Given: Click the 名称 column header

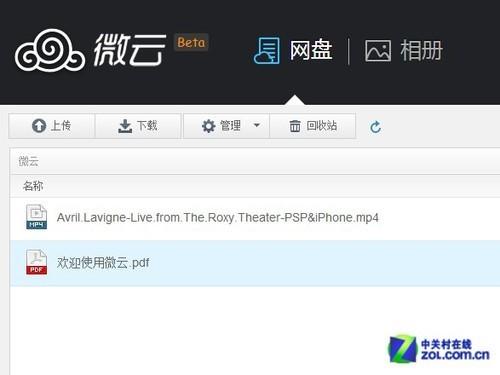Looking at the screenshot, I should coord(33,186).
